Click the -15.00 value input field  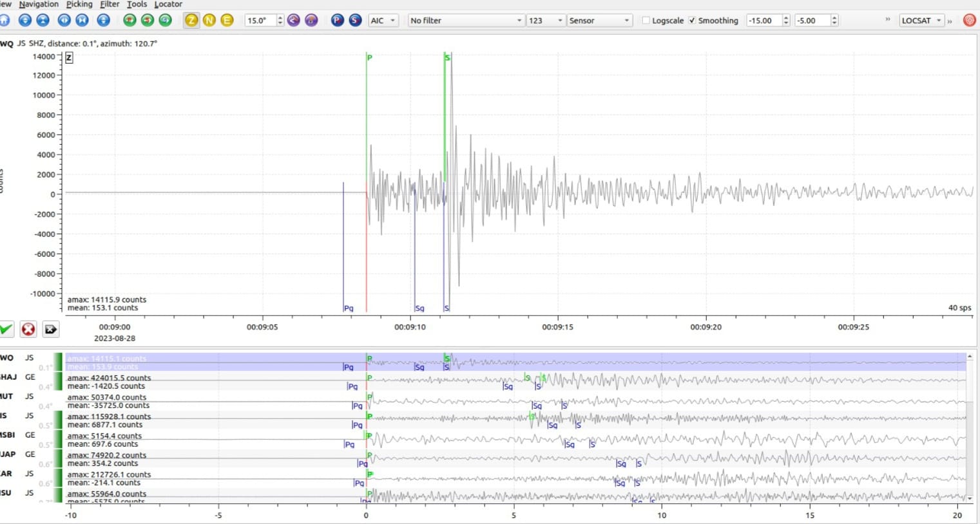(x=764, y=21)
